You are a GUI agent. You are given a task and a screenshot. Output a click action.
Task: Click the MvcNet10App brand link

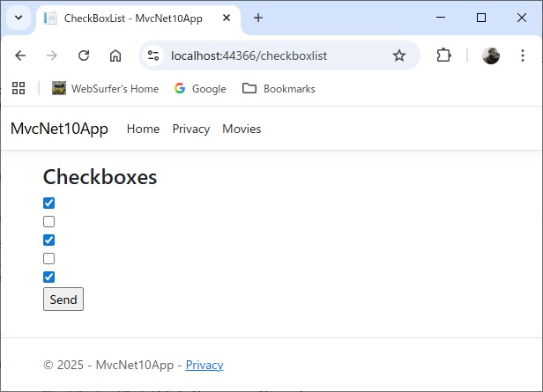click(x=59, y=129)
